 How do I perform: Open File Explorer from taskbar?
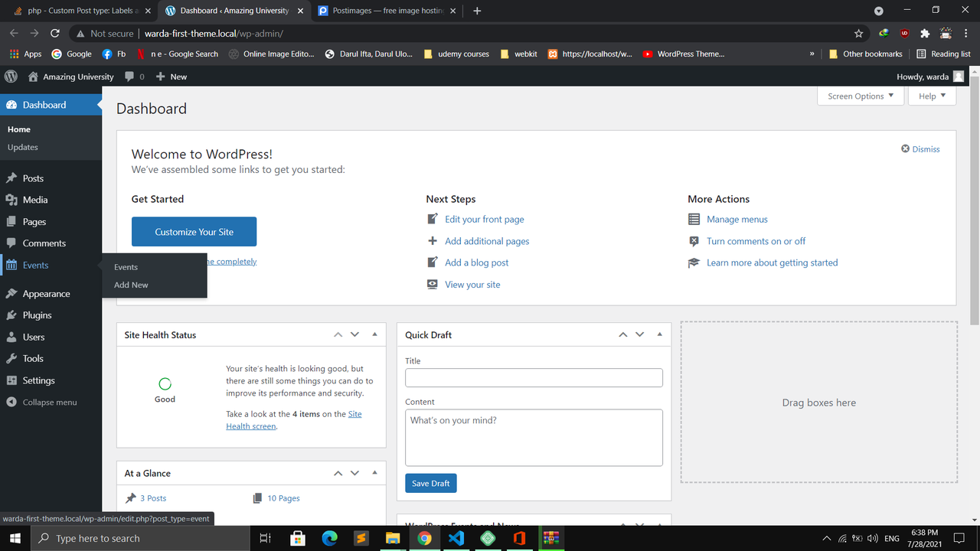(393, 538)
